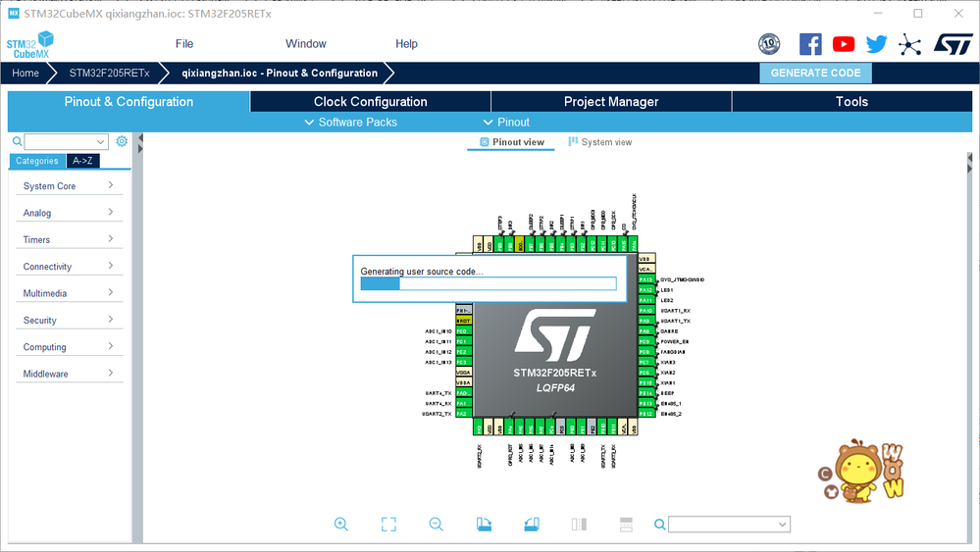Viewport: 980px width, 552px height.
Task: Click the pin search magnifier icon
Action: tap(660, 525)
